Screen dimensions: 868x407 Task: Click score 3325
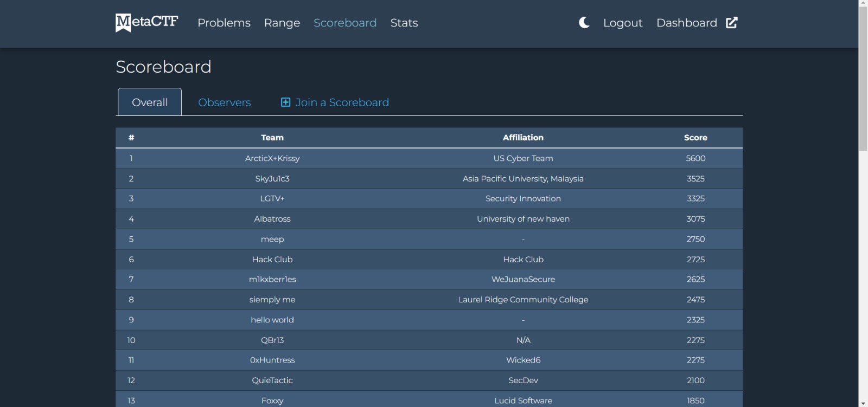pos(695,198)
